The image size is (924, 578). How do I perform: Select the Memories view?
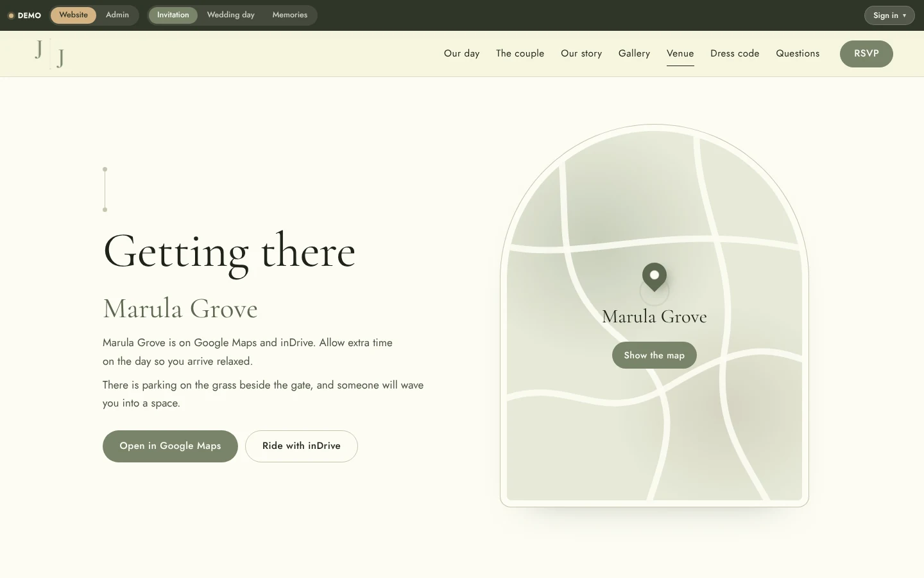(x=290, y=15)
